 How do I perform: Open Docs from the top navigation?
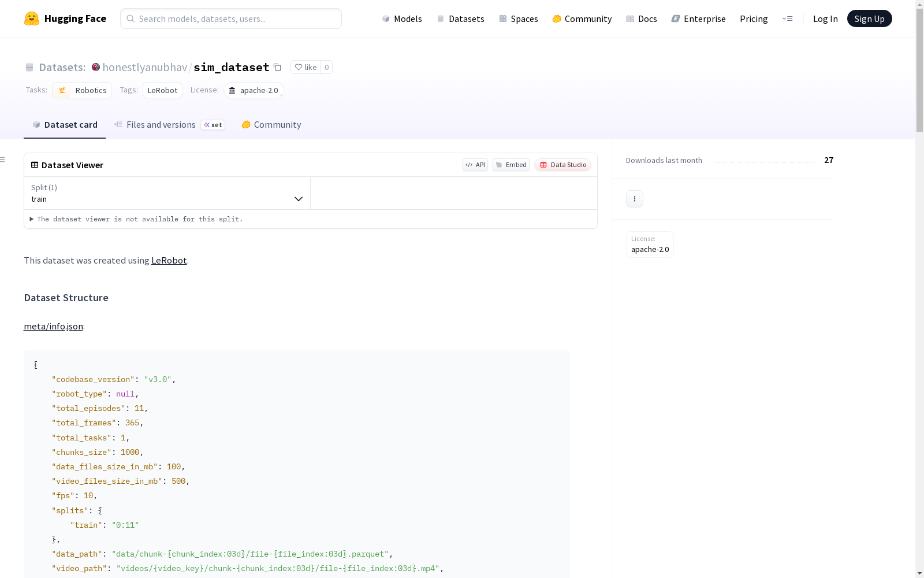(x=642, y=18)
